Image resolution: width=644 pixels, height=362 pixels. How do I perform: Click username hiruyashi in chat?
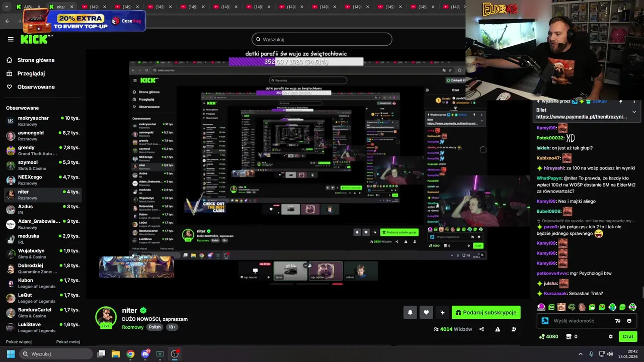click(554, 168)
